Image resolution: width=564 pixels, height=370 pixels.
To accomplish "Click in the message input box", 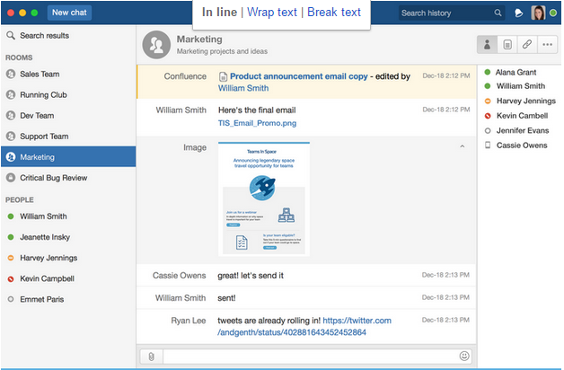I will click(311, 356).
